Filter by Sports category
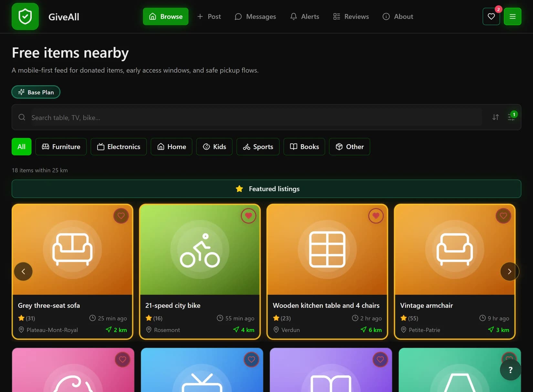Image resolution: width=533 pixels, height=392 pixels. click(x=258, y=146)
